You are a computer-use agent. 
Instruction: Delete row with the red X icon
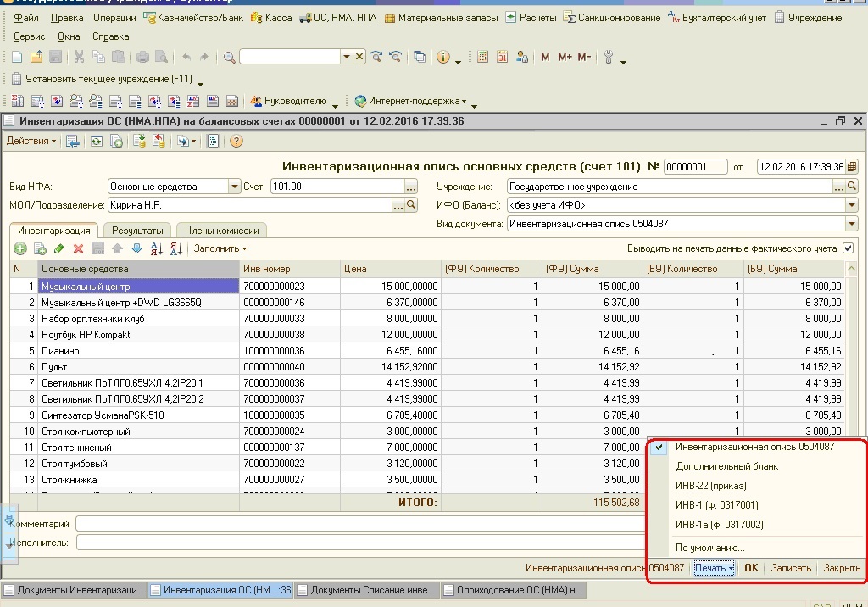[x=78, y=248]
